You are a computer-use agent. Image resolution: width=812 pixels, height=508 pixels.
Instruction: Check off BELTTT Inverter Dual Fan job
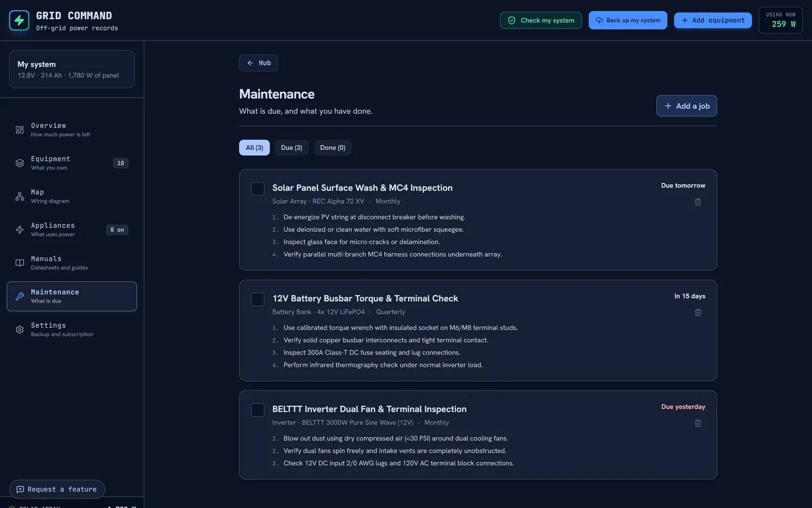258,410
